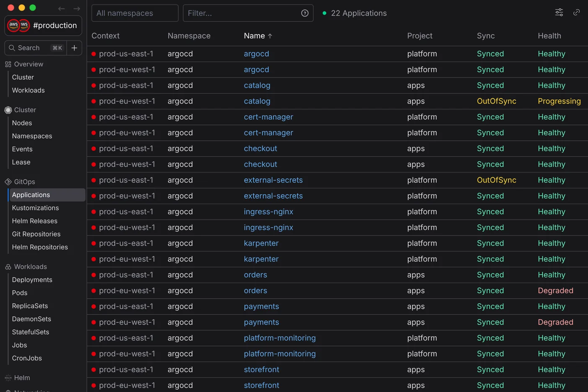Screen dimensions: 588x392
Task: Expand the Helm sidebar section
Action: click(22, 378)
